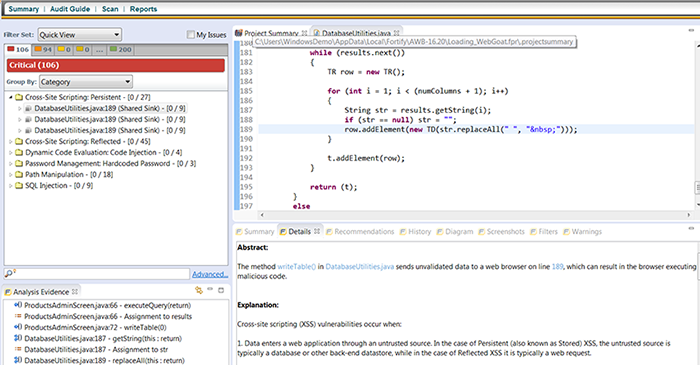Open the Screenshots tab
This screenshot has width=700, height=365.
click(501, 232)
